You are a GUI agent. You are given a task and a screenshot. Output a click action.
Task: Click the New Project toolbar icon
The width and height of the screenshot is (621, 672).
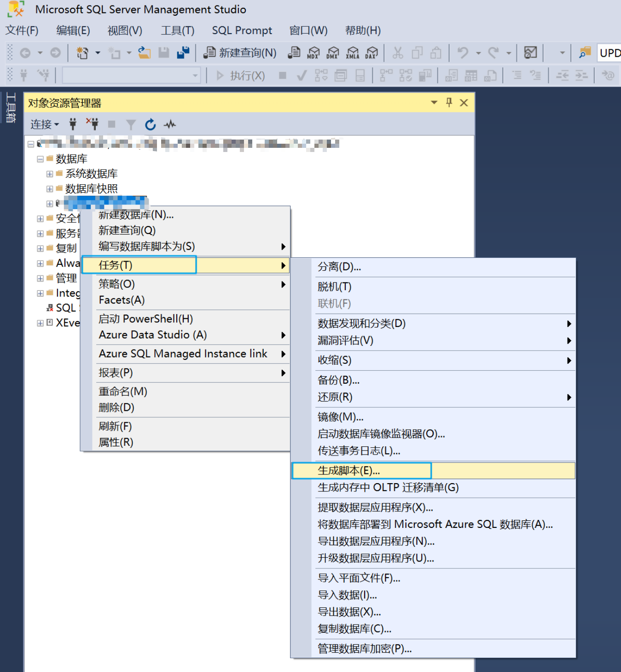82,53
